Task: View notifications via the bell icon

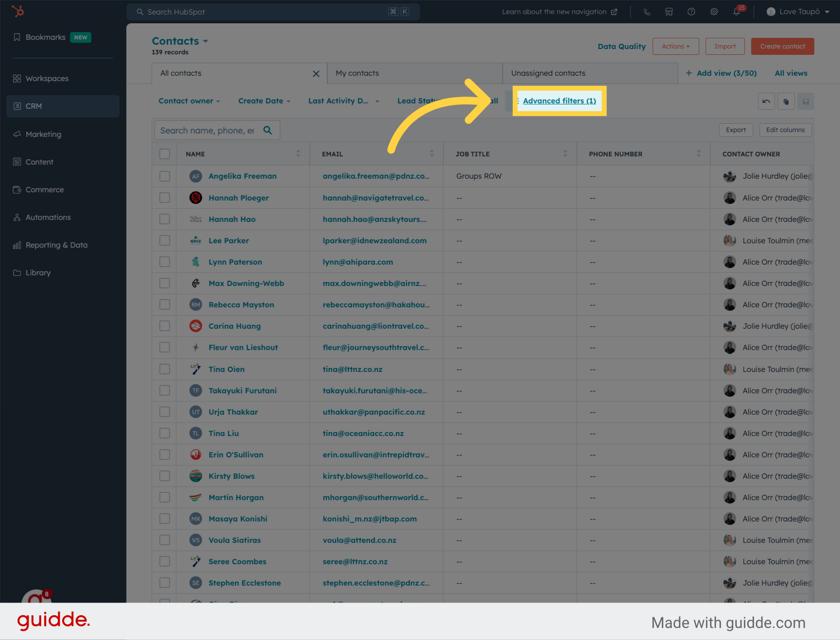Action: [736, 11]
